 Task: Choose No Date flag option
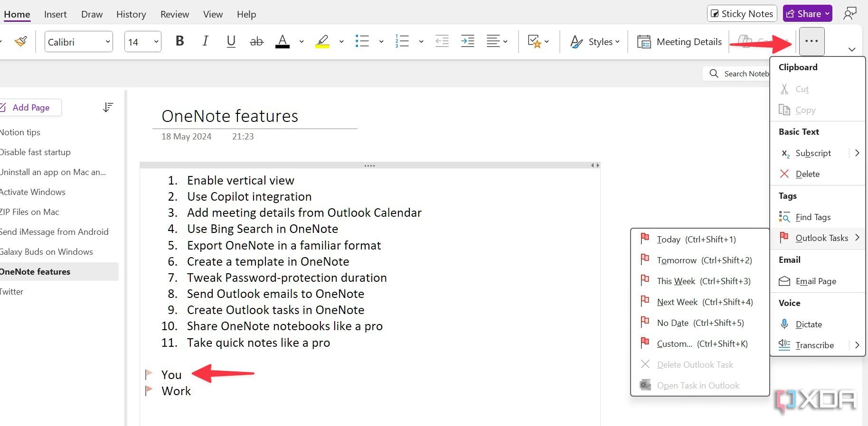(699, 323)
